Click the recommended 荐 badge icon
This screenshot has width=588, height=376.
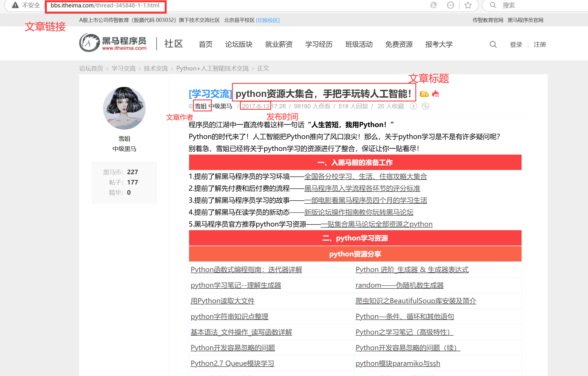(x=424, y=94)
